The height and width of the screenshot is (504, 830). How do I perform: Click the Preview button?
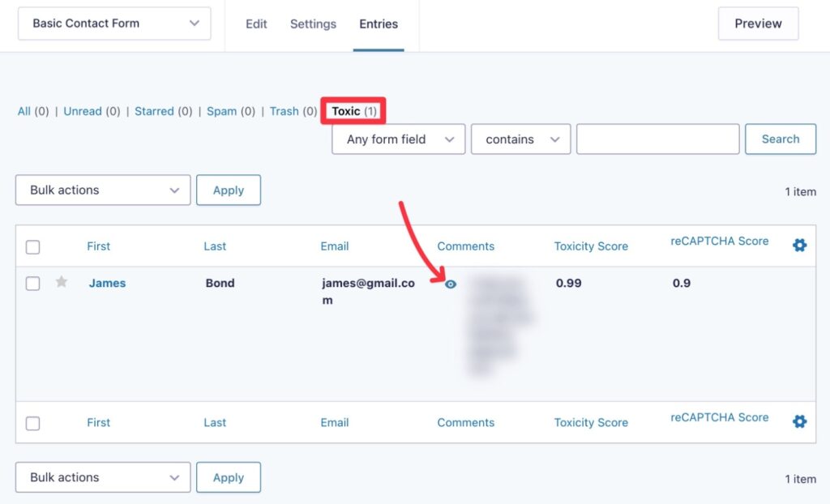point(757,23)
